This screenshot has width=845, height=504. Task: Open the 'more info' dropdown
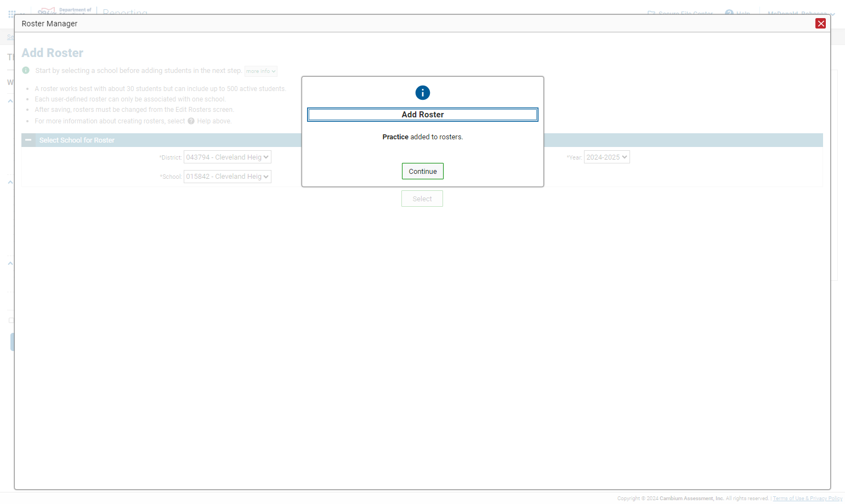pyautogui.click(x=260, y=71)
